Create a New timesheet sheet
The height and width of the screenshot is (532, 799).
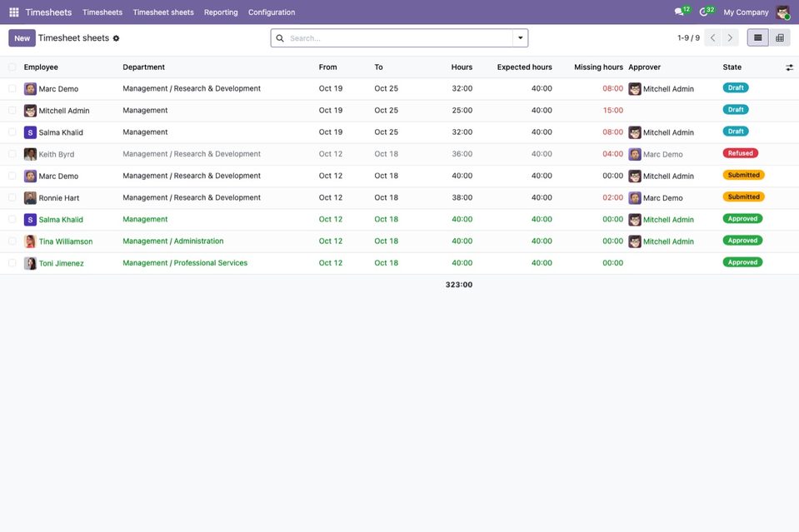coord(22,38)
